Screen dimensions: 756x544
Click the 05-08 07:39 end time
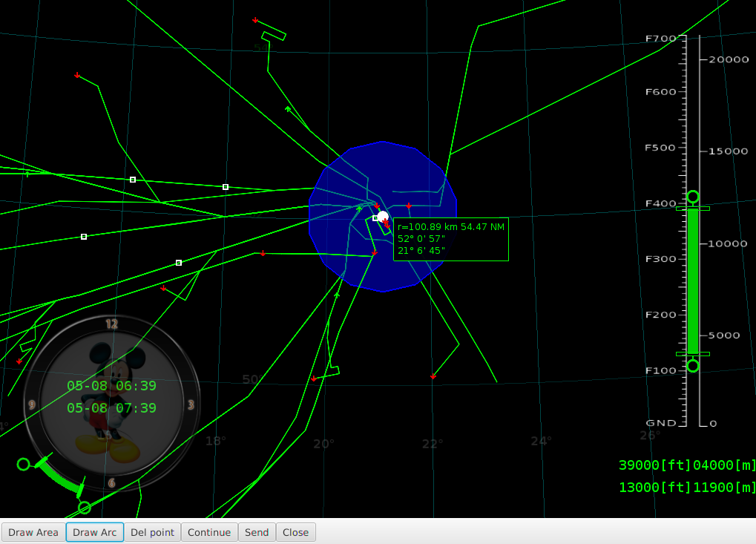point(111,408)
